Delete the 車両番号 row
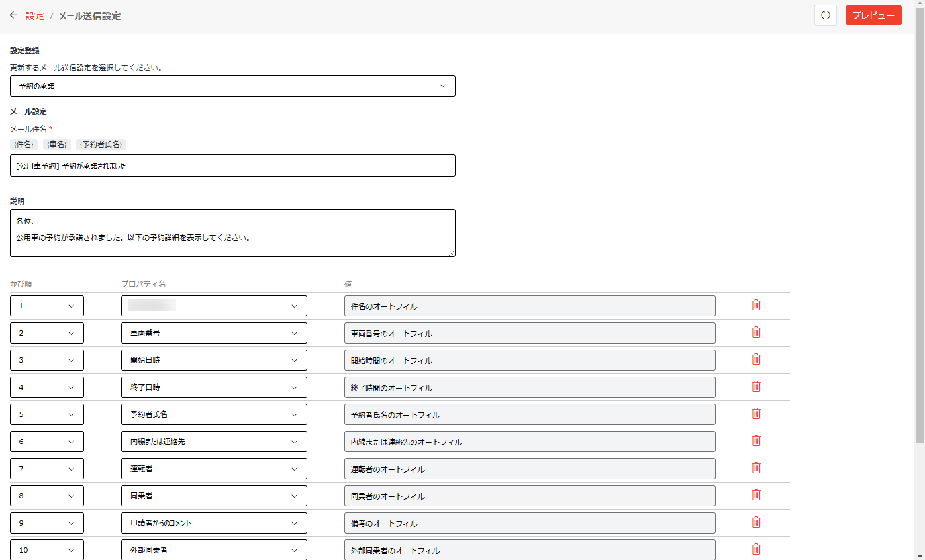 pos(756,332)
